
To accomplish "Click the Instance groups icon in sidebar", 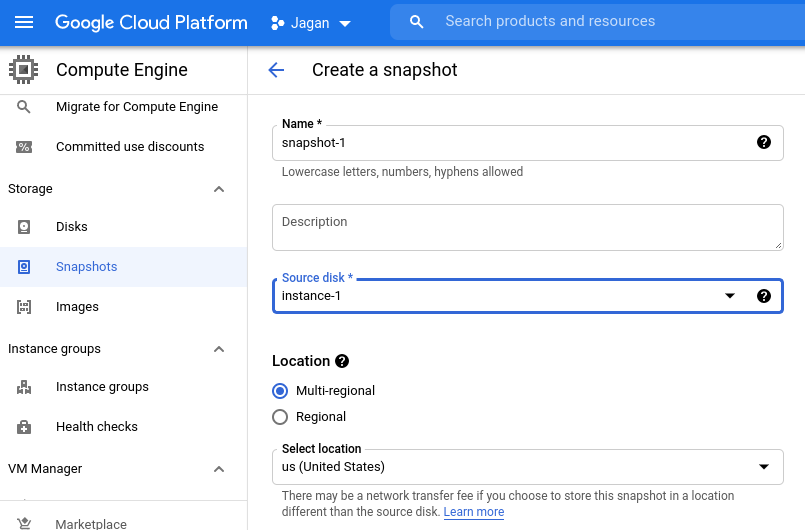I will coord(24,387).
